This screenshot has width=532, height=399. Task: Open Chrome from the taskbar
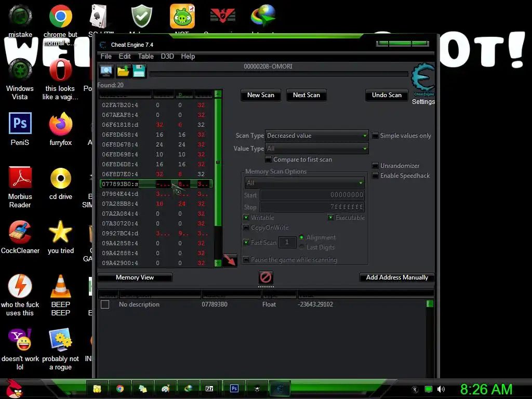tap(120, 389)
